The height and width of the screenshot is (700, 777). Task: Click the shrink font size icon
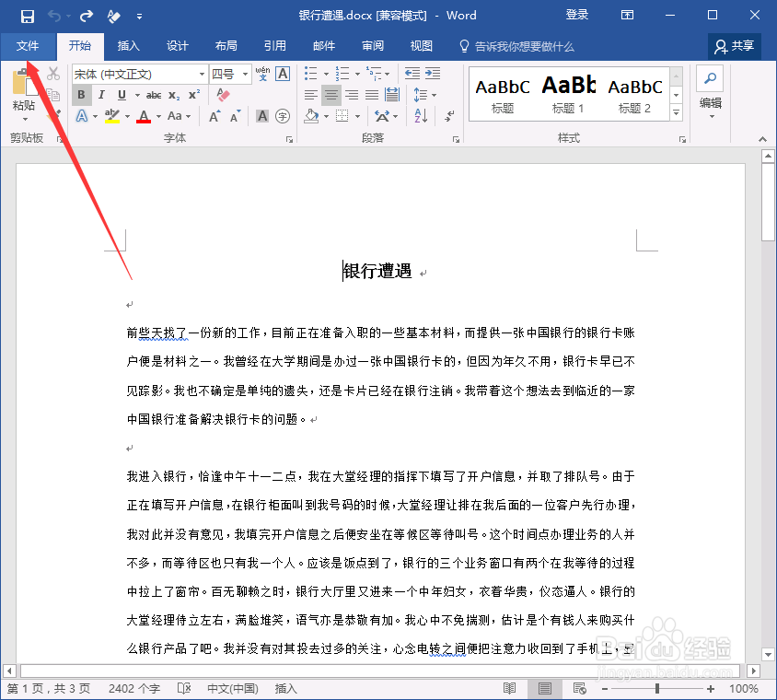click(x=236, y=116)
